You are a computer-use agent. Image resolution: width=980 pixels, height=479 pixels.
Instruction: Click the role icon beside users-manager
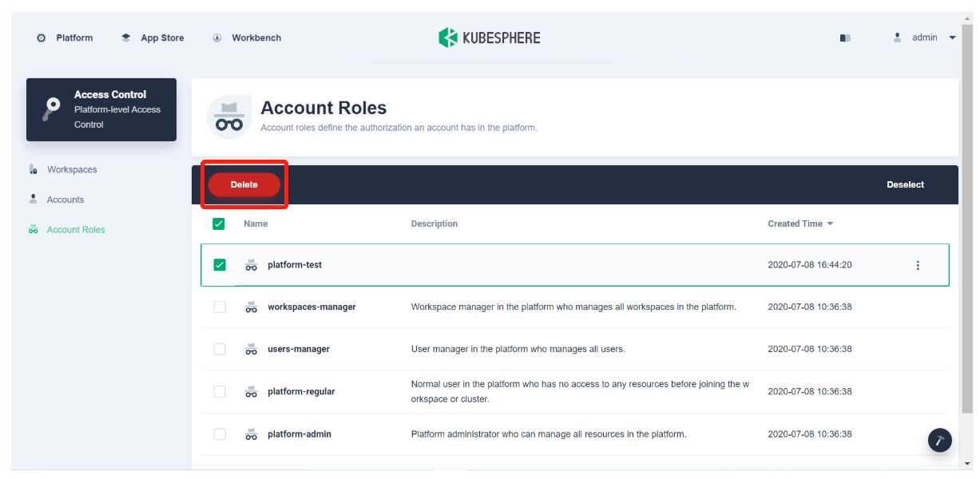pyautogui.click(x=251, y=349)
